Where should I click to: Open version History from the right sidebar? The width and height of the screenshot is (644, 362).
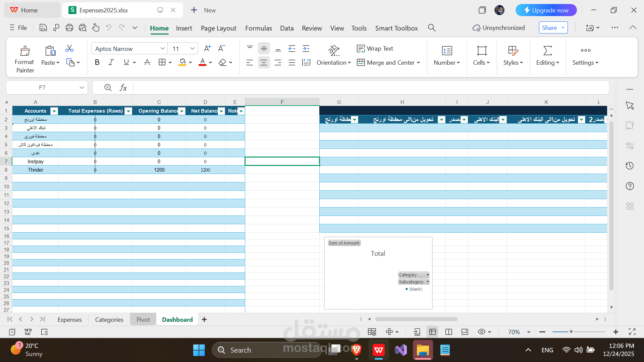click(630, 166)
